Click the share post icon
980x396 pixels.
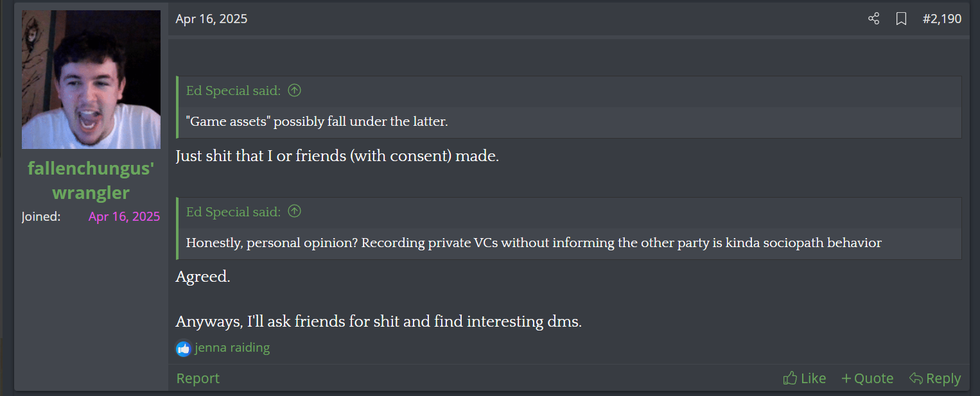tap(873, 19)
